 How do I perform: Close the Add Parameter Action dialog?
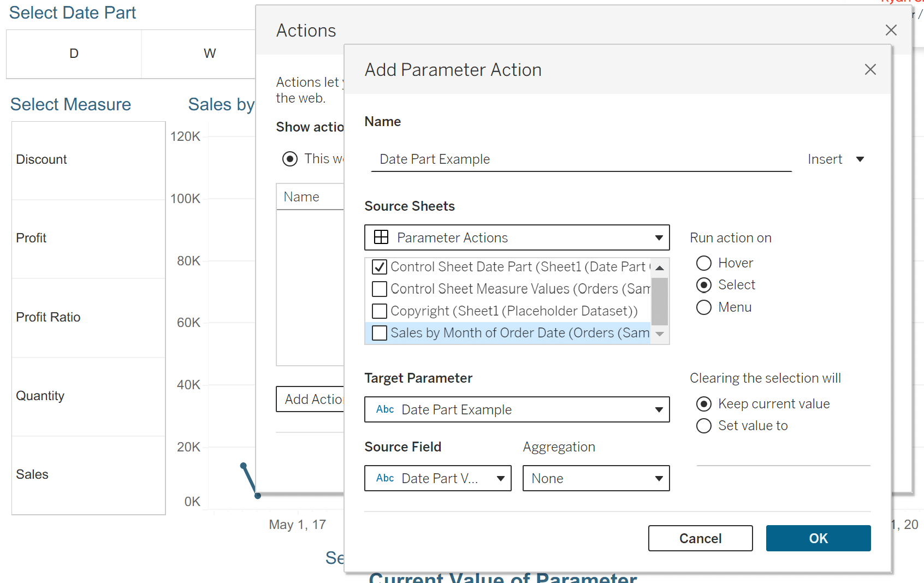(x=870, y=69)
